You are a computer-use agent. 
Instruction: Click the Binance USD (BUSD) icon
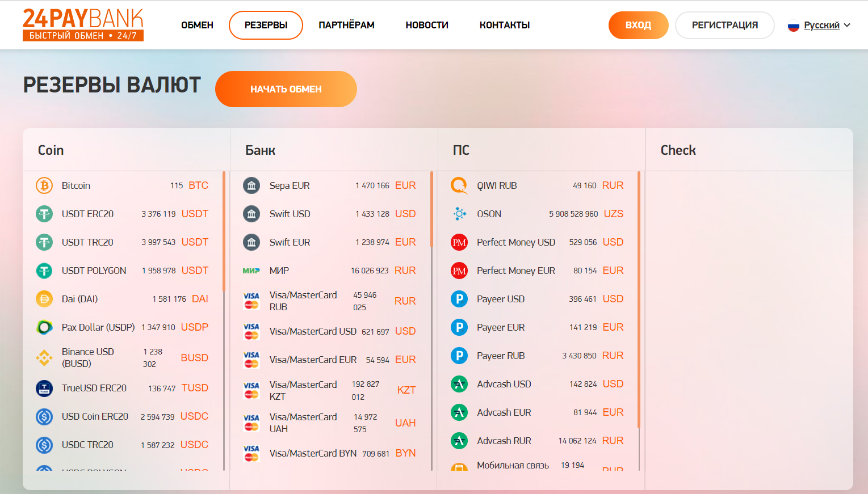(x=44, y=358)
